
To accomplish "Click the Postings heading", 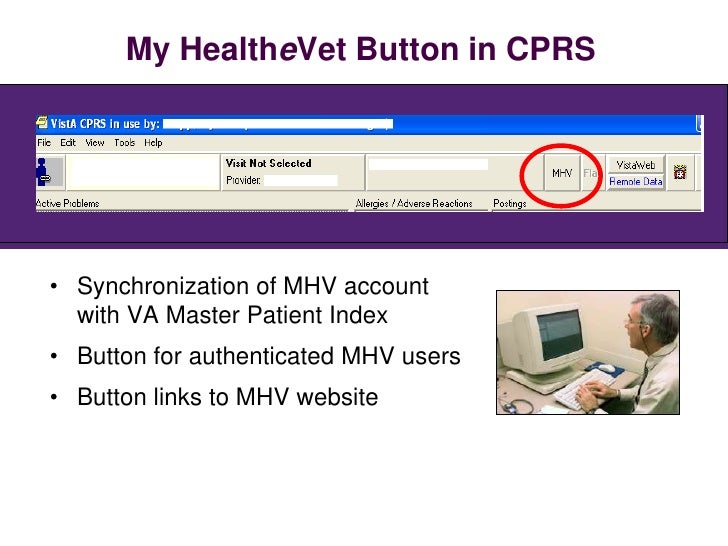I will 510,203.
